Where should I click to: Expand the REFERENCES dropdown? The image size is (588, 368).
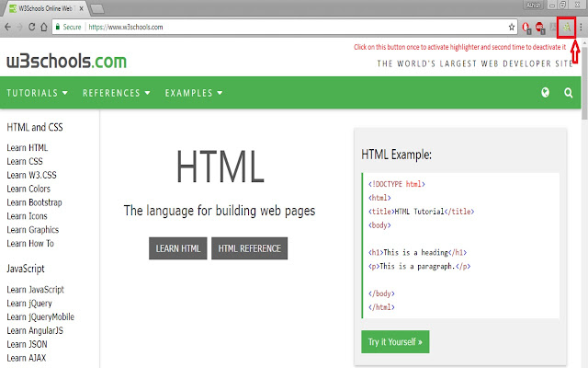click(x=117, y=93)
